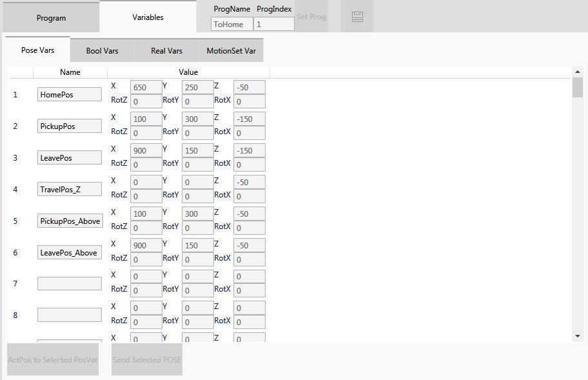The height and width of the screenshot is (380, 588).
Task: Click the save disk icon
Action: coord(357,17)
